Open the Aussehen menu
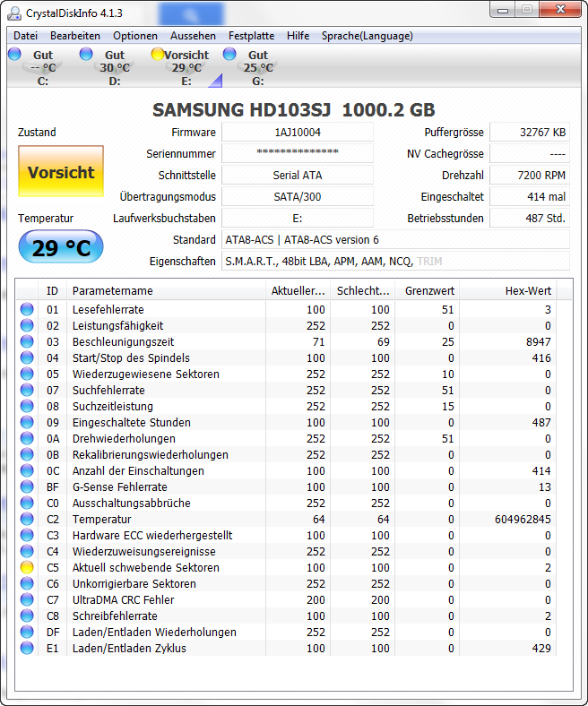The image size is (588, 706). 193,36
